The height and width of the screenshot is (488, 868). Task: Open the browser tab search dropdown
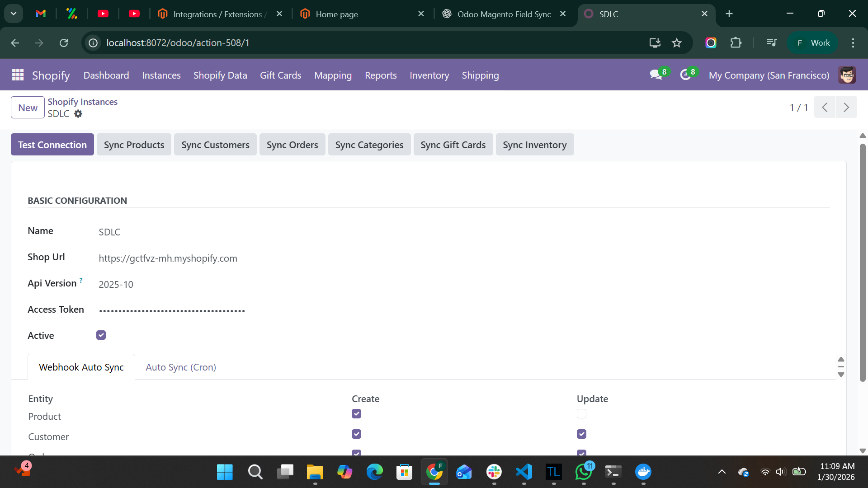pos(13,14)
